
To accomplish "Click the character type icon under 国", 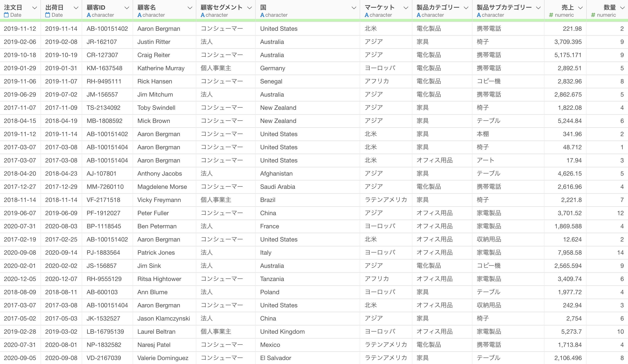I will click(x=262, y=15).
